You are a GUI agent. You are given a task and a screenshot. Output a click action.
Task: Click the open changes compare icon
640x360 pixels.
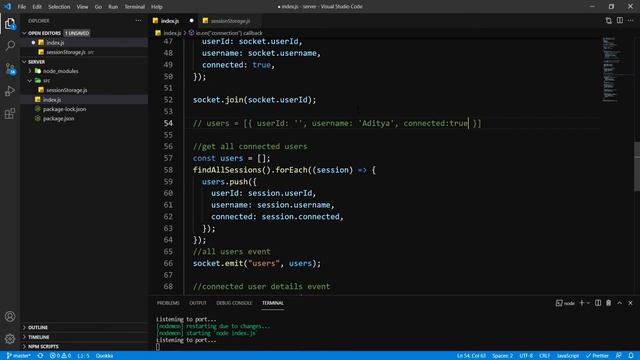609,20
